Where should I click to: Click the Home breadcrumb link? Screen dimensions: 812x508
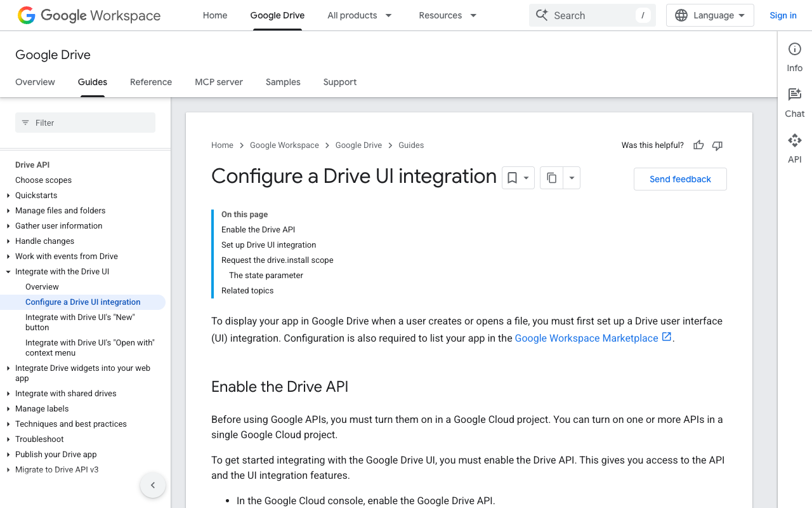222,145
